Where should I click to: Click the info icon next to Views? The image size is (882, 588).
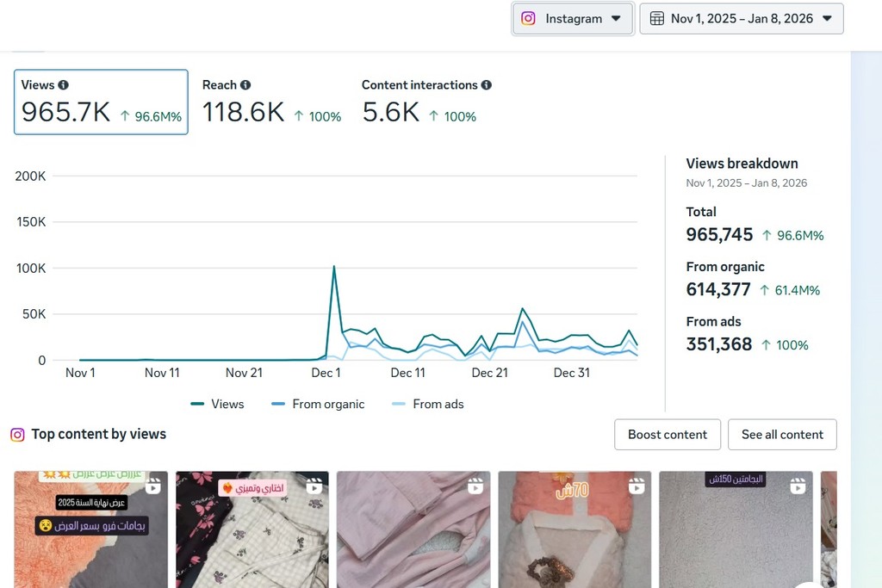[x=63, y=85]
